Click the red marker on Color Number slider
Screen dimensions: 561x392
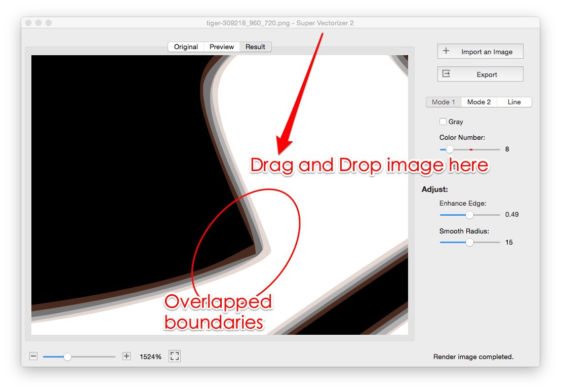(471, 149)
